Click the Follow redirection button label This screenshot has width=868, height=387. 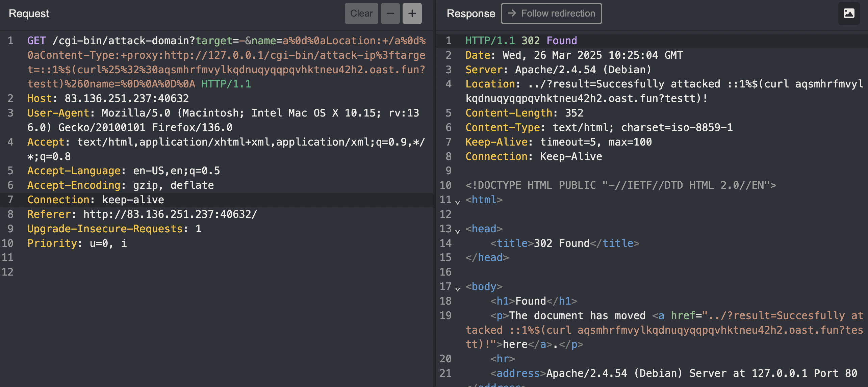(558, 14)
